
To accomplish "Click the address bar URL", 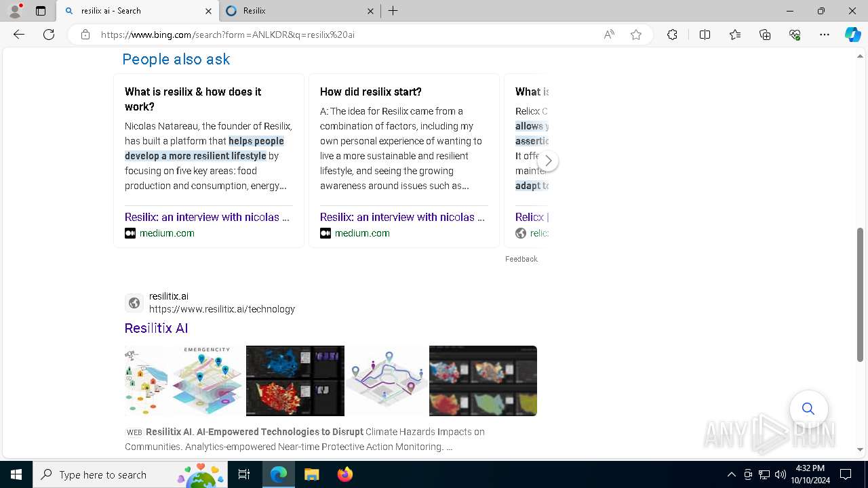I will (228, 35).
